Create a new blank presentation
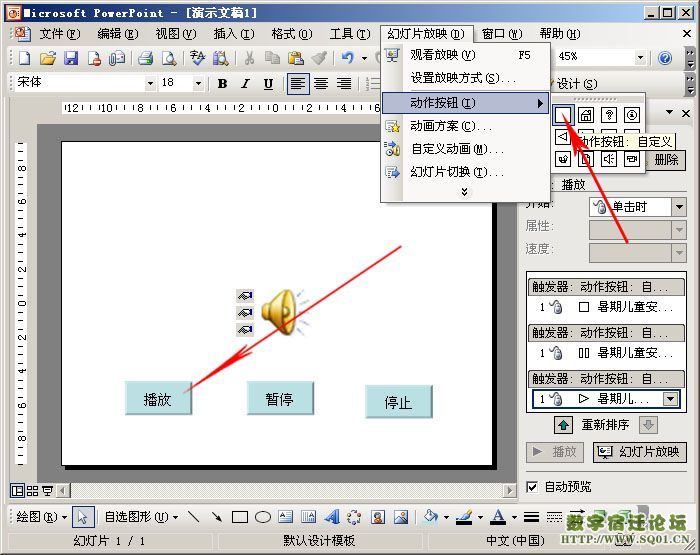Image resolution: width=700 pixels, height=555 pixels. pyautogui.click(x=25, y=58)
